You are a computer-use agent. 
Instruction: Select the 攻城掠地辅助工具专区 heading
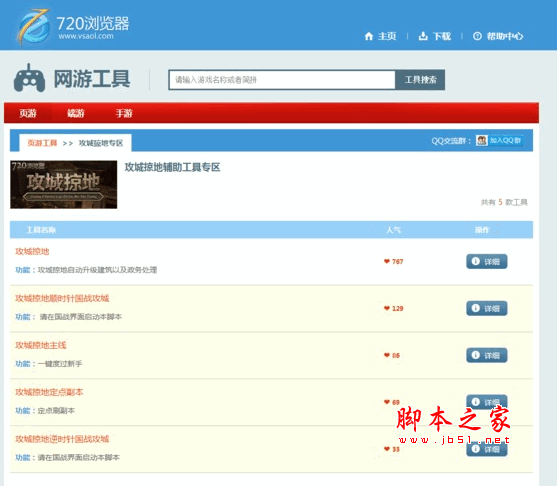click(172, 167)
